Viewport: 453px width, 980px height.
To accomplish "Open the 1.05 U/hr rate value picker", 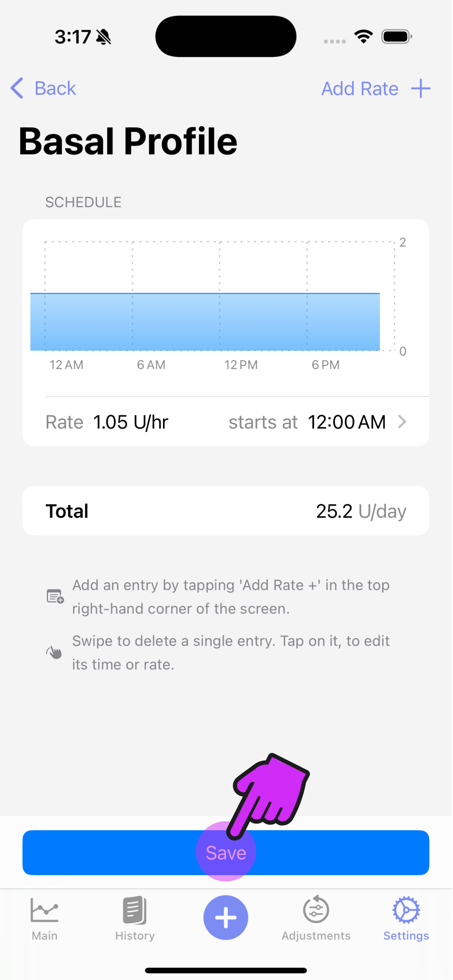I will point(131,422).
